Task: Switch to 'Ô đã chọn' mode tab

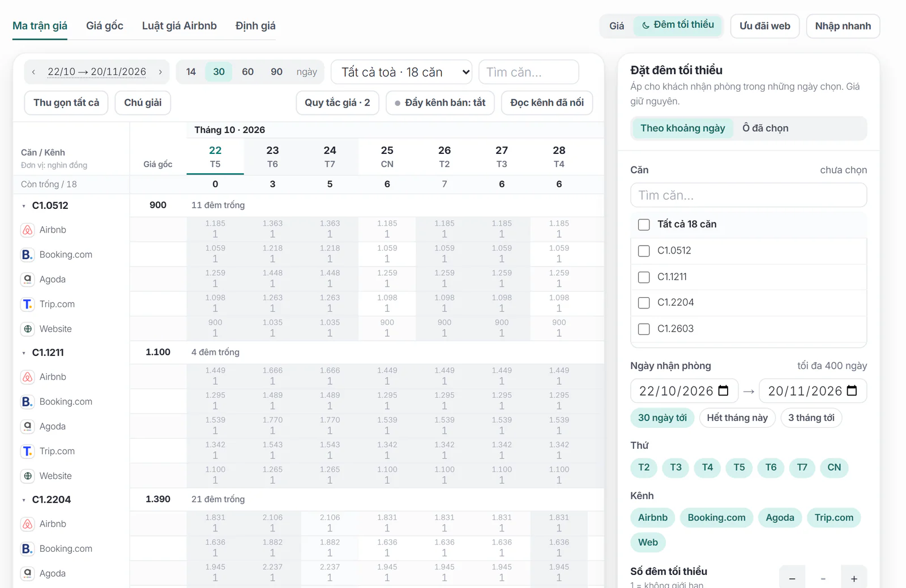Action: coord(765,128)
